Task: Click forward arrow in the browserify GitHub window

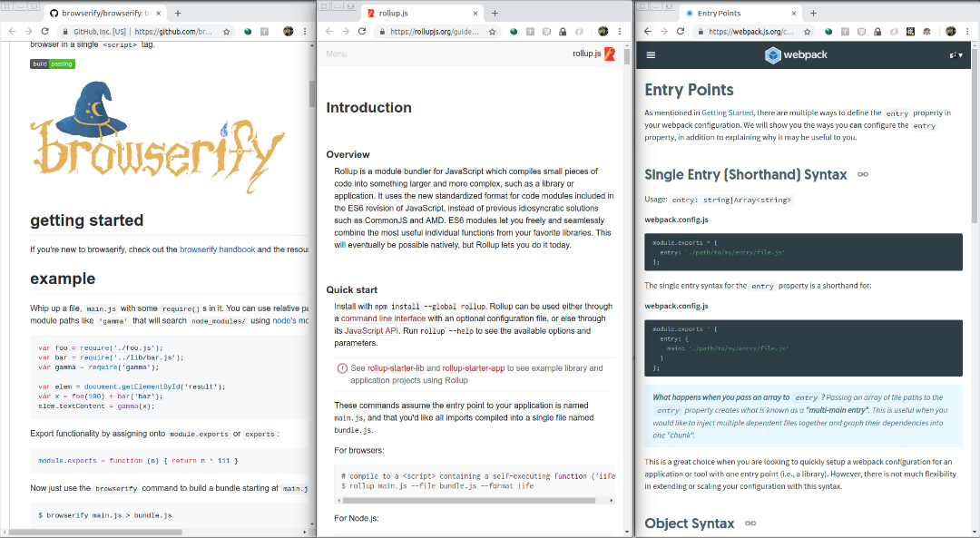Action: pyautogui.click(x=28, y=31)
